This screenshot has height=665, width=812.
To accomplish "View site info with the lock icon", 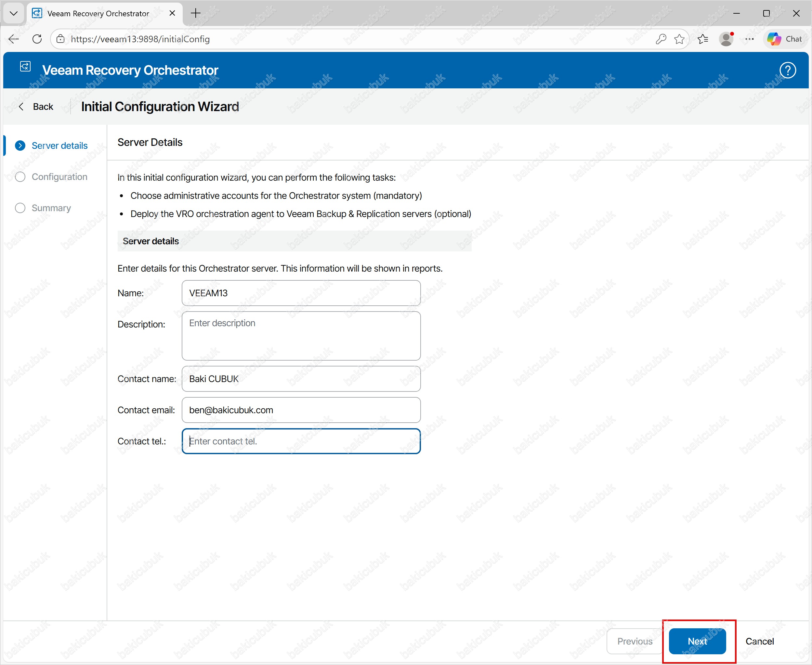I will (x=60, y=39).
